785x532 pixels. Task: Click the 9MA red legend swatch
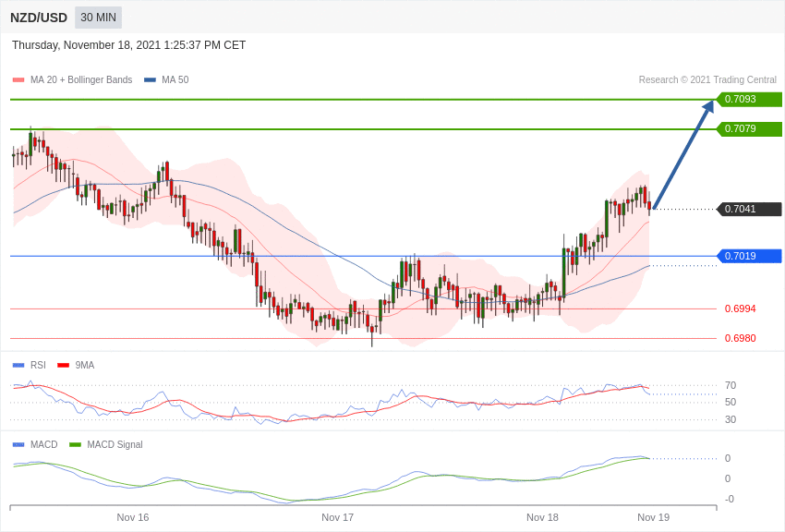(x=64, y=366)
